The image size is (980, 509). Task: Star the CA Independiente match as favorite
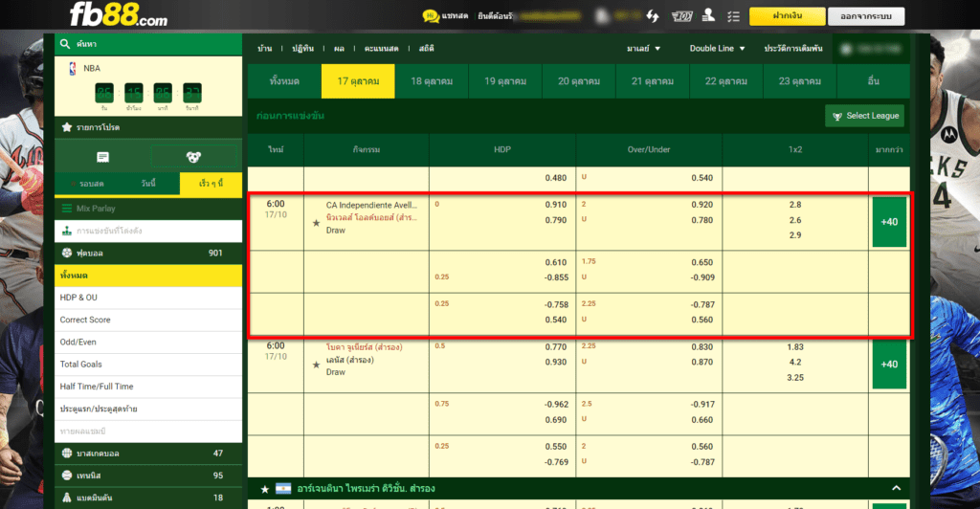(x=316, y=223)
